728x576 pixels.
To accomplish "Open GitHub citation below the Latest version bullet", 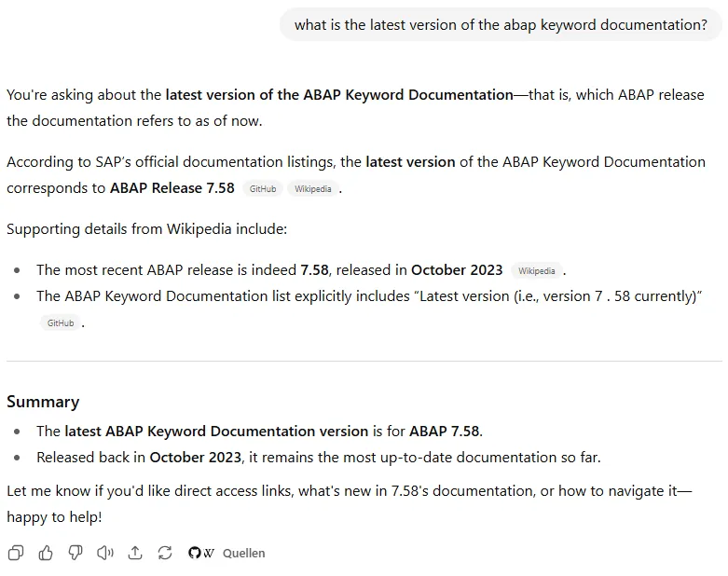I will (x=61, y=322).
